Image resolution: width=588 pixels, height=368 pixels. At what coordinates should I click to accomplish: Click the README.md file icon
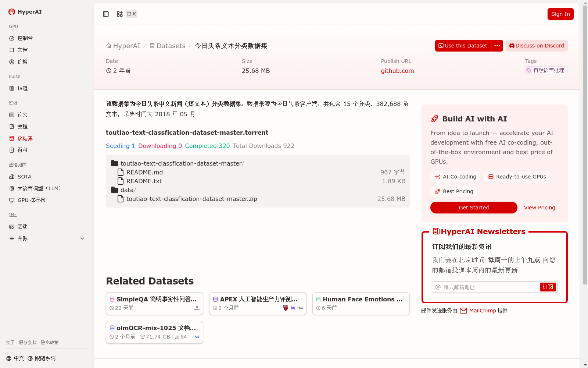(x=121, y=172)
